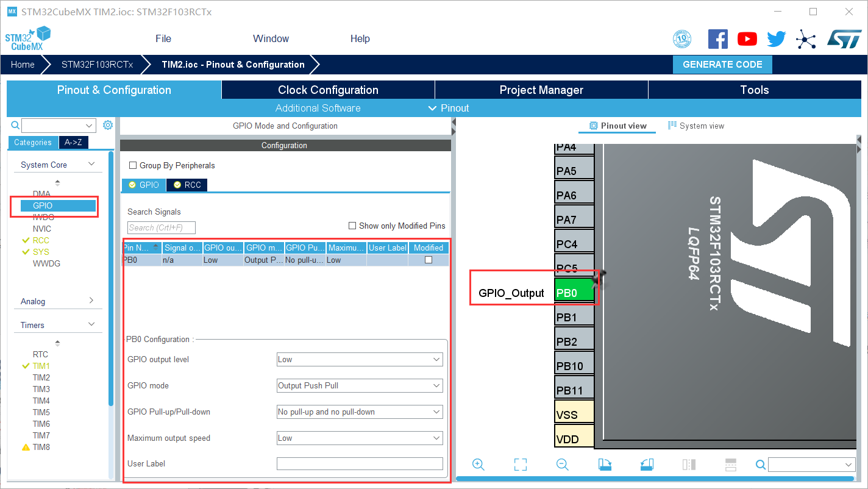Open the Help menu

(360, 38)
